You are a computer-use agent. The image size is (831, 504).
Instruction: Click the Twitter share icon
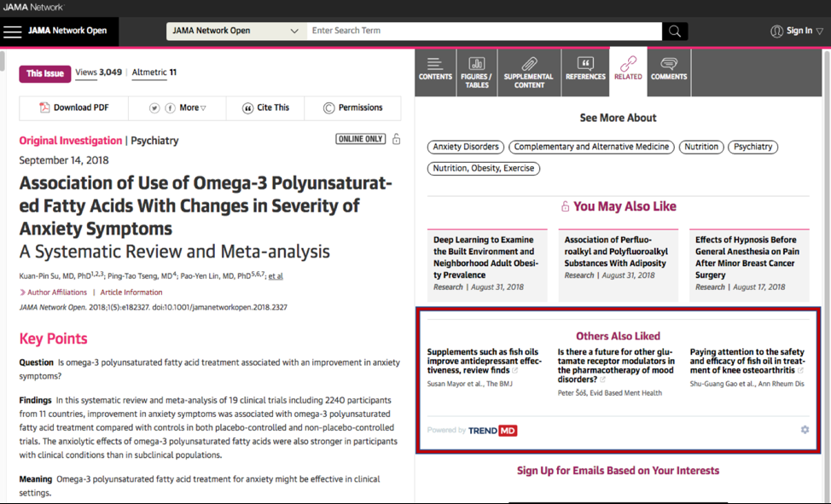pos(154,108)
